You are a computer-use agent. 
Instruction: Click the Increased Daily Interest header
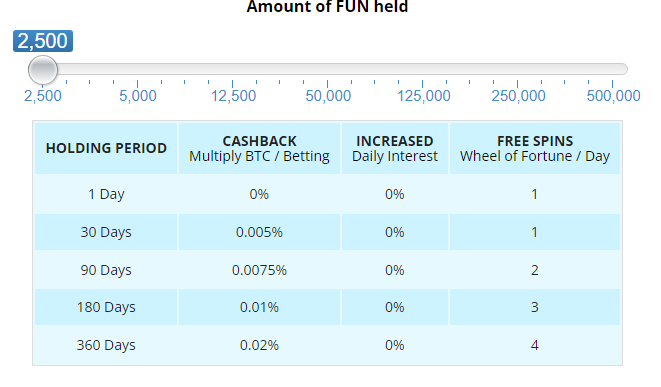tap(395, 148)
